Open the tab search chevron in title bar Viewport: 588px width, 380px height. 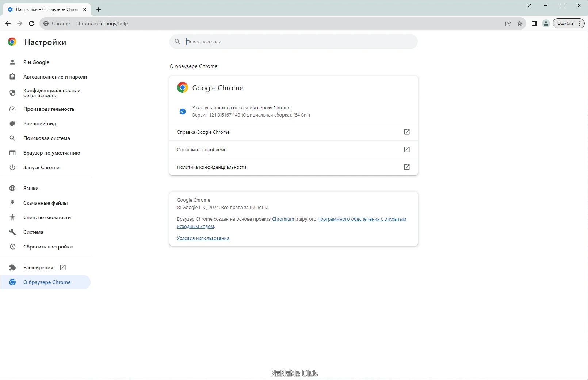tap(529, 5)
